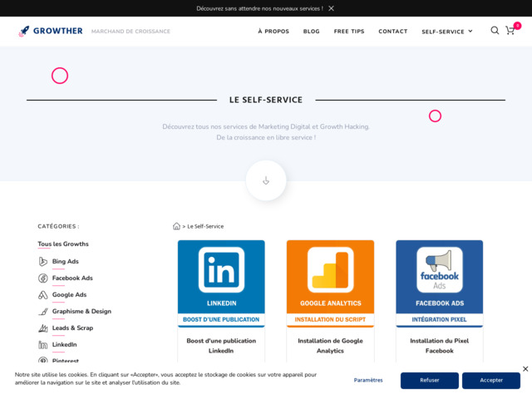The height and width of the screenshot is (399, 532).
Task: Open the Facebook Ads pixel product image
Action: pyautogui.click(x=440, y=283)
